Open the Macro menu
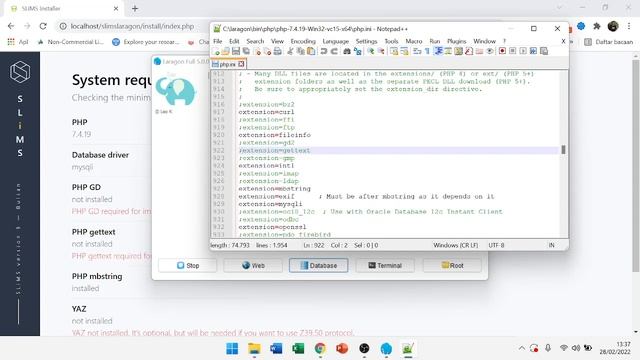Screen dimensions: 640x360 (x=413, y=41)
